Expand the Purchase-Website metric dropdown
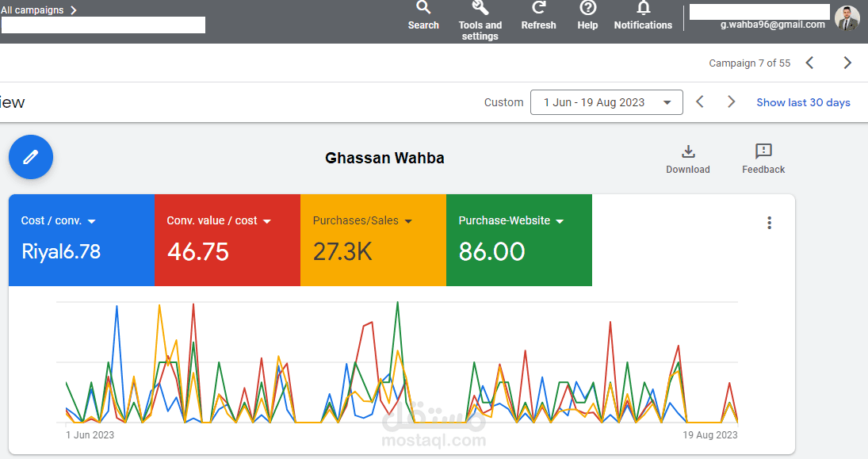 [x=560, y=221]
